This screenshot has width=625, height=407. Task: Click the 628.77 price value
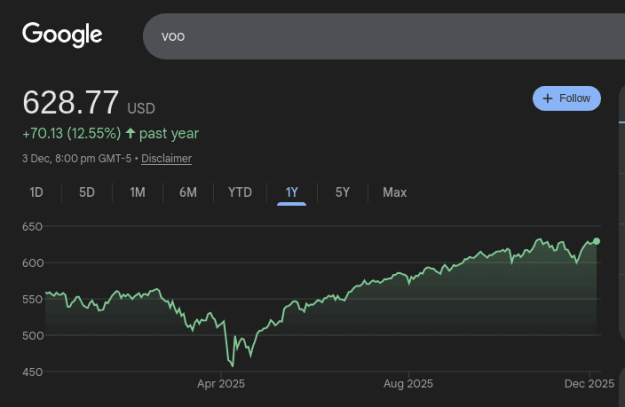pyautogui.click(x=71, y=102)
